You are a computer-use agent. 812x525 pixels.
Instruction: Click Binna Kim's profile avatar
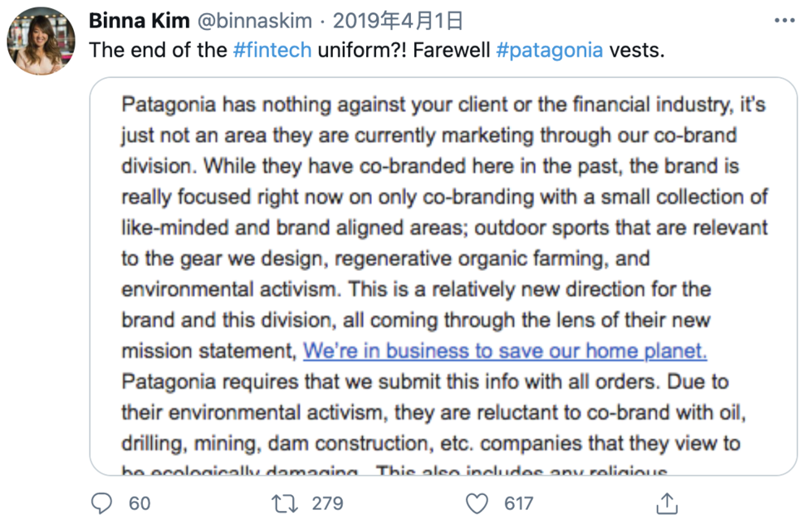pos(41,41)
